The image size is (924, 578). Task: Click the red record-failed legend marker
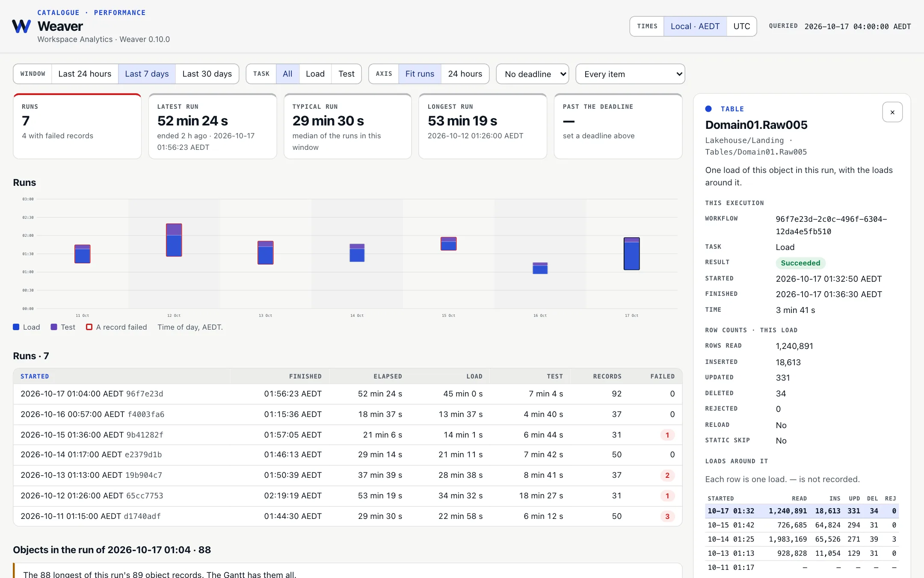[89, 327]
